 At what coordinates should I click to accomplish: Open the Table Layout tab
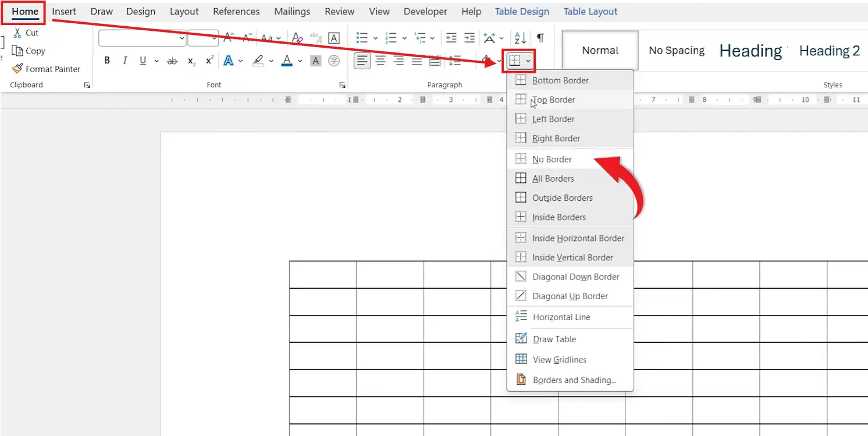(x=590, y=12)
